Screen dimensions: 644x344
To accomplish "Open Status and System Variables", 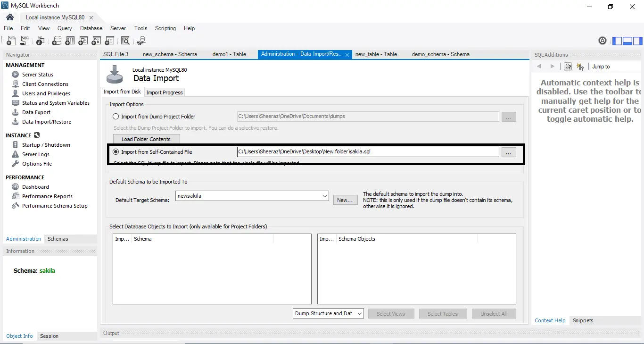I will pyautogui.click(x=56, y=103).
